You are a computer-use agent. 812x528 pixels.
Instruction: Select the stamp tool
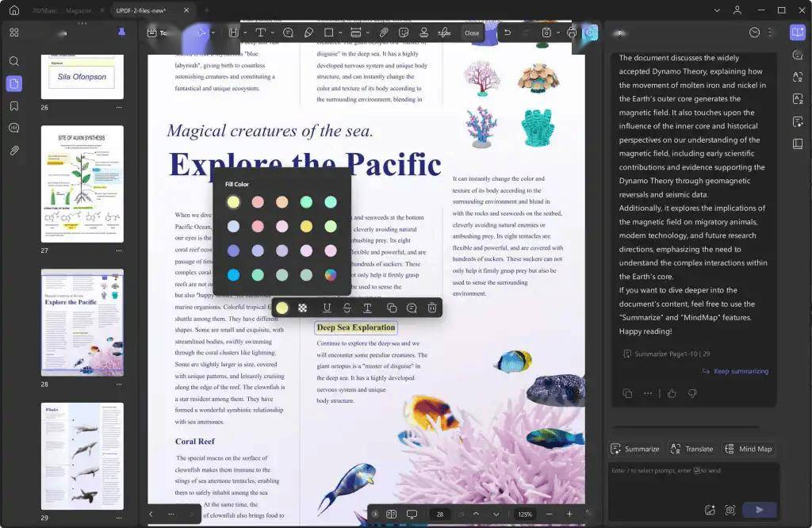click(x=423, y=33)
